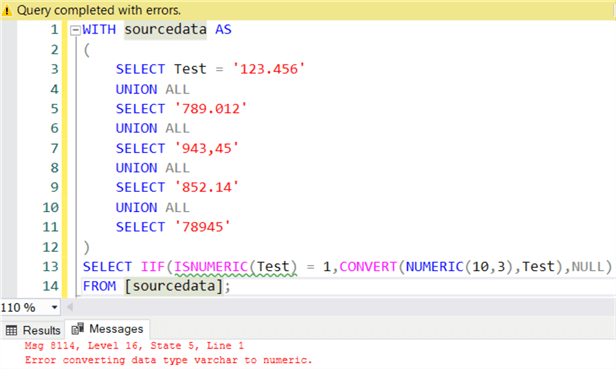Switch to the Messages tab
Screen dimensions: 616x369
107,329
